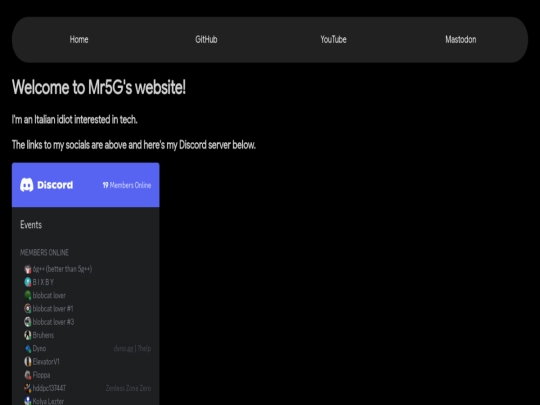Select member name '6g++ (better than 5g++)'
Image resolution: width=540 pixels, height=405 pixels.
[62, 269]
